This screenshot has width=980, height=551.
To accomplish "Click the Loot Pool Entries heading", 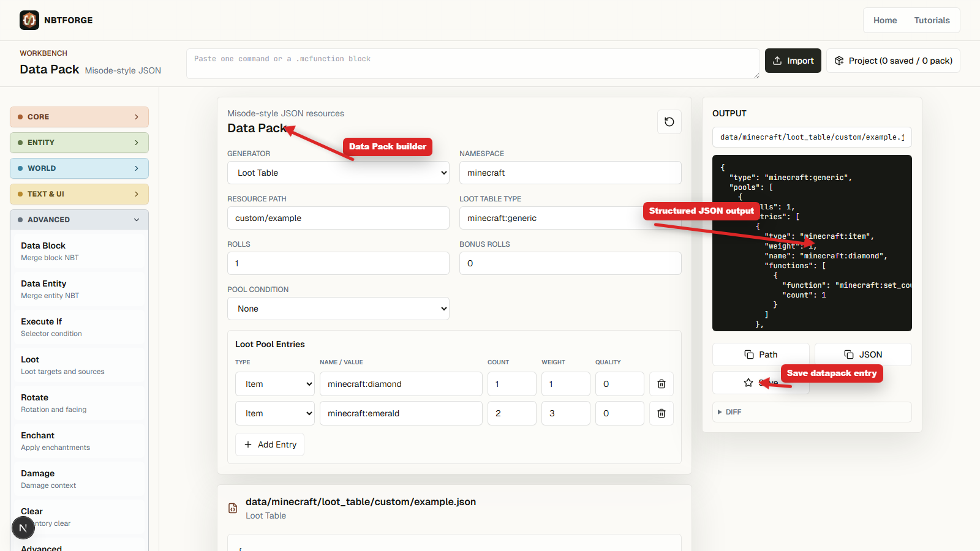I will click(270, 344).
